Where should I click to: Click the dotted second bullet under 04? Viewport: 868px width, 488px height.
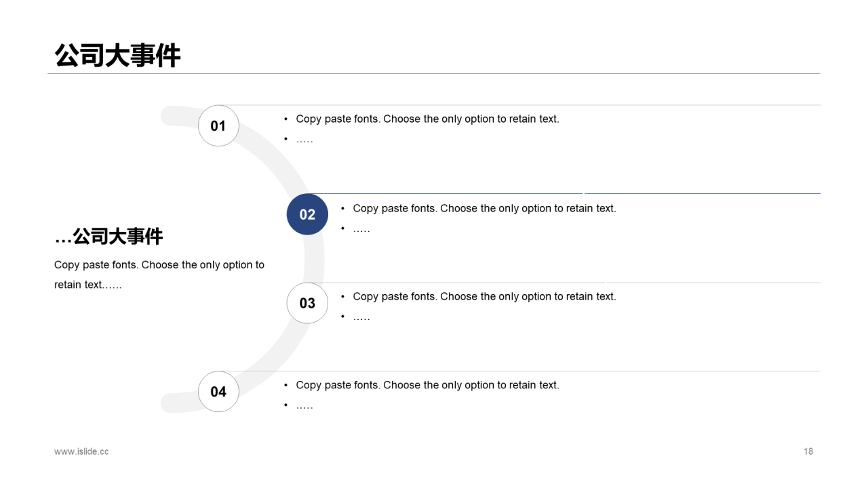[x=304, y=406]
